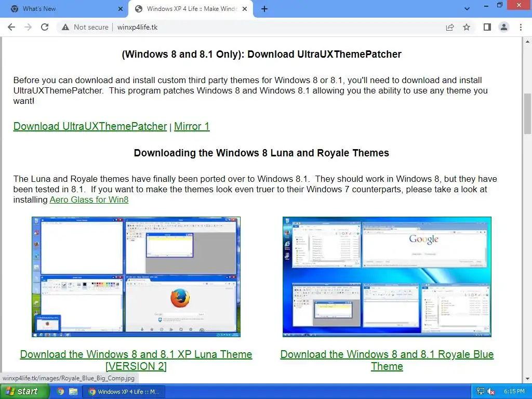Viewport: 532px width, 399px height.
Task: Click the 6:15 PM system clock
Action: [x=514, y=391]
